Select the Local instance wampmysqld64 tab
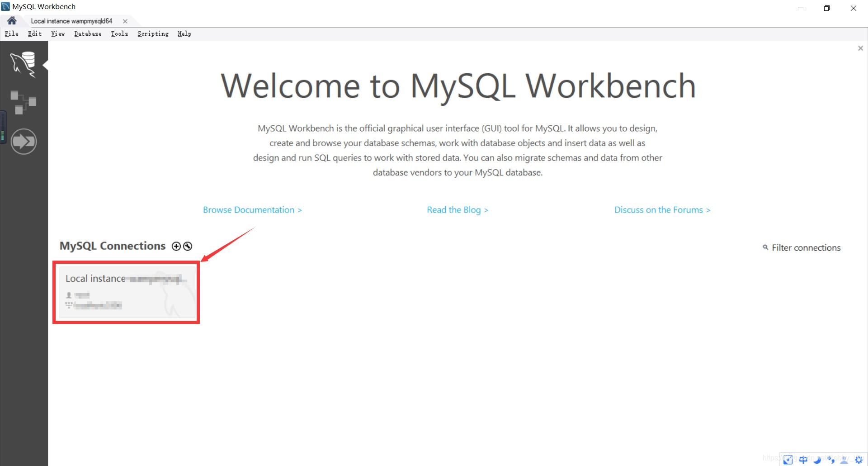Screen dimensions: 868x466 [71, 20]
